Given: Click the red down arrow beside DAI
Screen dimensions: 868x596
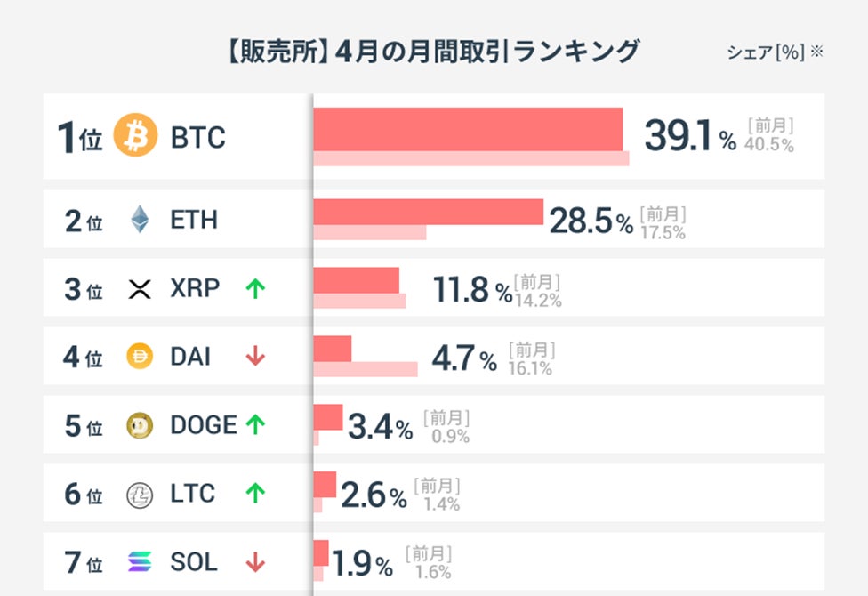Looking at the screenshot, I should click(255, 357).
